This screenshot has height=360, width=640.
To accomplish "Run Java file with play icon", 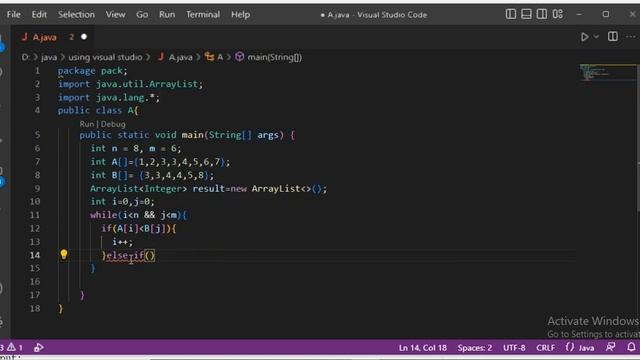I will (x=584, y=37).
